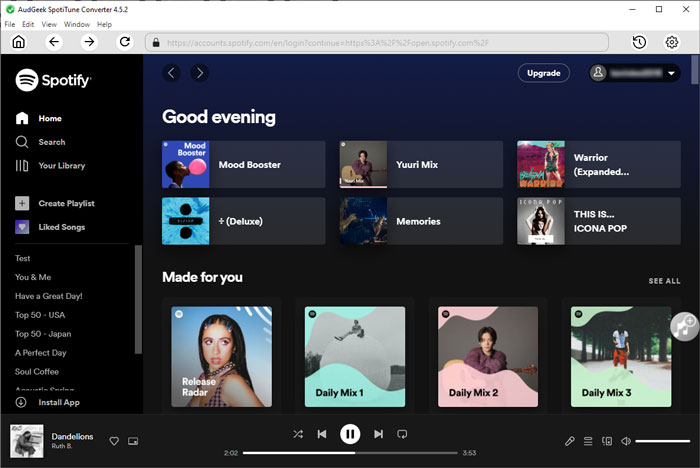This screenshot has width=700, height=468.
Task: Open the View menu
Action: [x=49, y=24]
